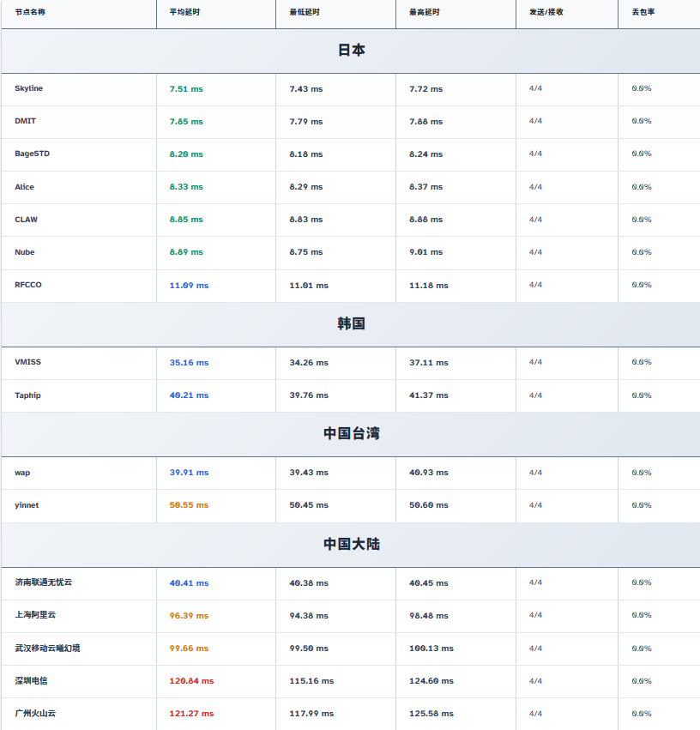Screen dimensions: 700x730
Task: Collapse the 日本 group header
Action: tap(351, 51)
